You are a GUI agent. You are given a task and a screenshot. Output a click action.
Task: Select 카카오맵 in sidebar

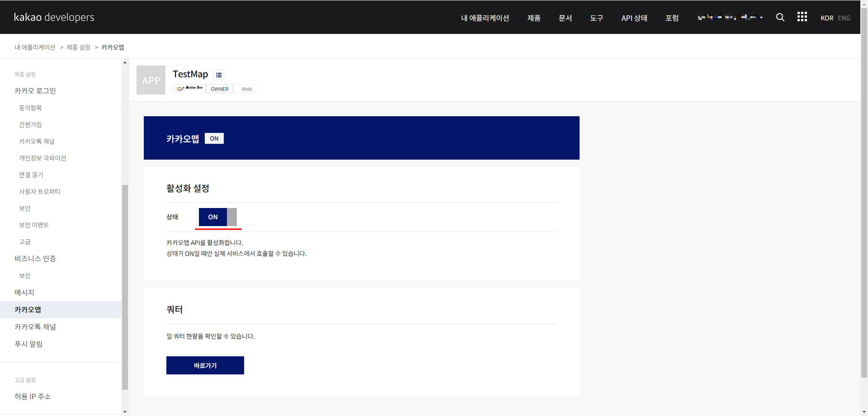point(61,310)
